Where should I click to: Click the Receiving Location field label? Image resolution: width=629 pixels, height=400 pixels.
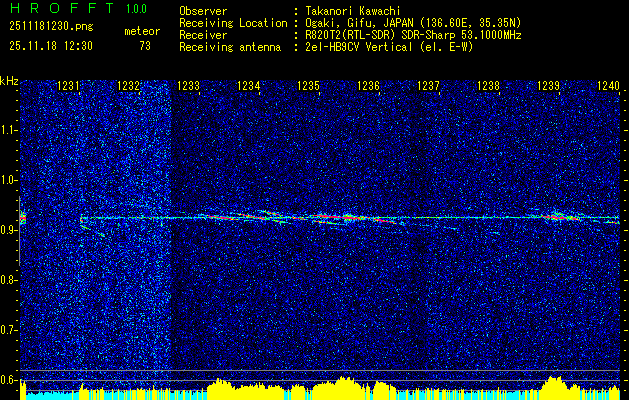tap(233, 23)
